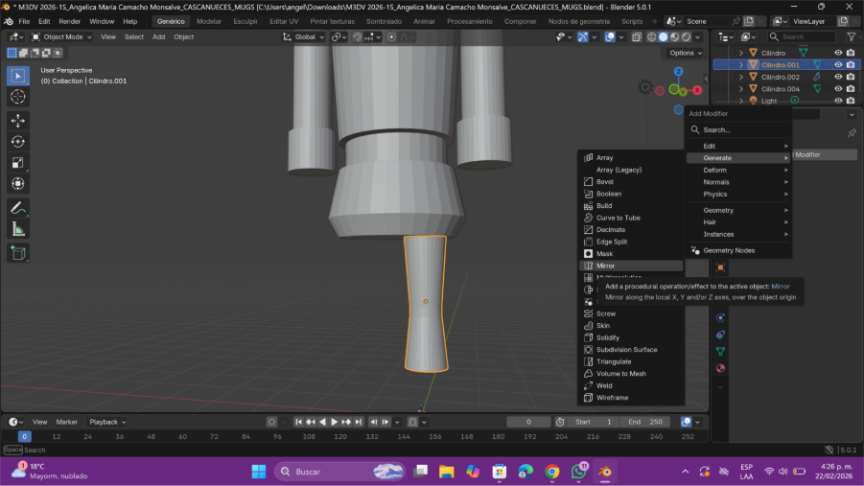
Task: Choose the Scale tool
Action: 18,162
